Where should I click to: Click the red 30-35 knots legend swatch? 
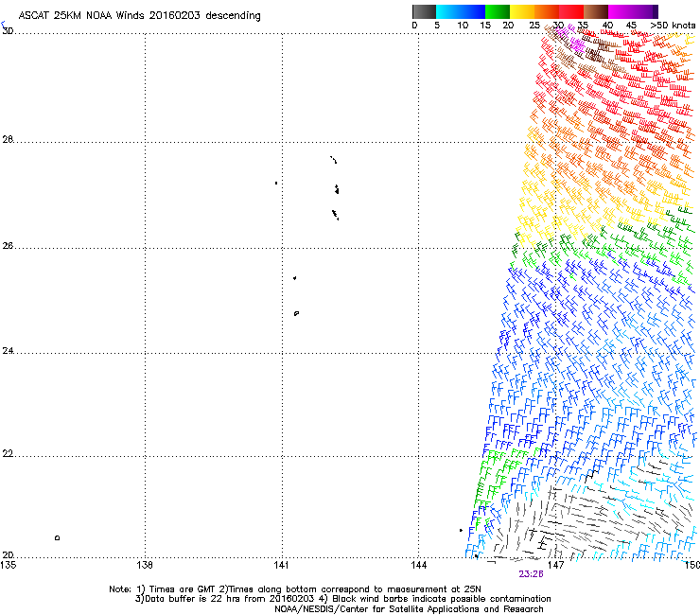coord(571,11)
